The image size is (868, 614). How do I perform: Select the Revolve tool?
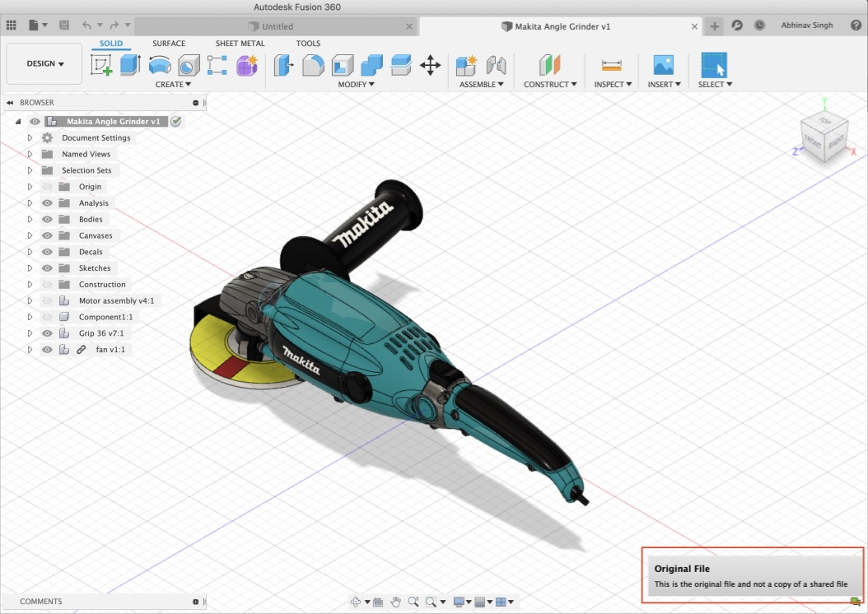click(x=160, y=65)
